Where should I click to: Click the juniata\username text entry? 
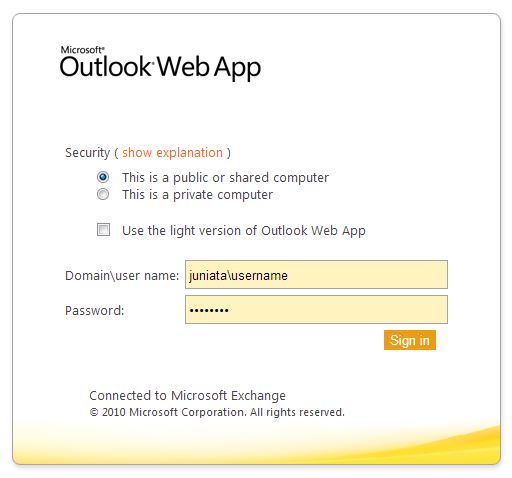click(x=238, y=276)
